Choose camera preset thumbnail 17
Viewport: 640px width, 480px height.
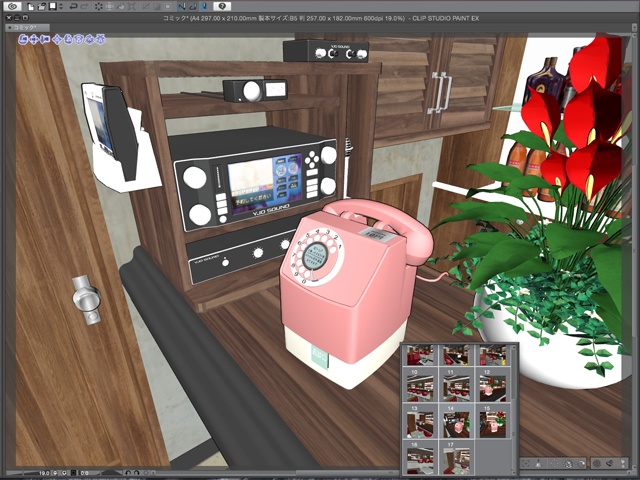pos(456,458)
